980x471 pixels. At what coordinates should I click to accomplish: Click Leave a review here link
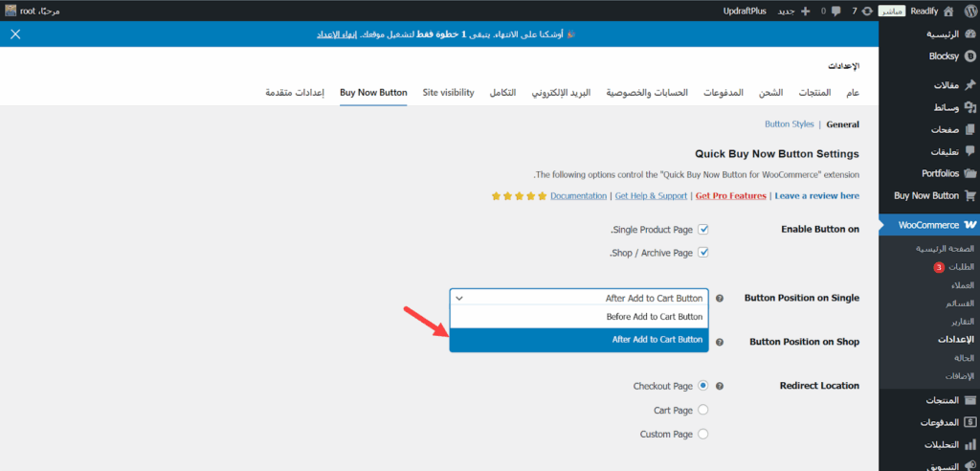point(817,196)
